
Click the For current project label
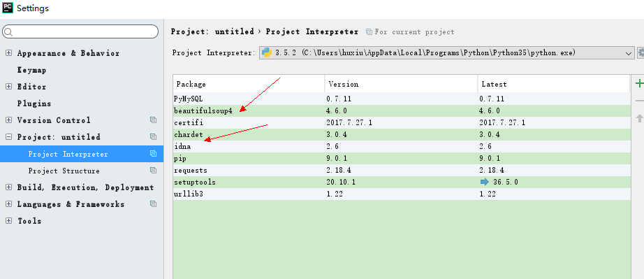pyautogui.click(x=414, y=32)
